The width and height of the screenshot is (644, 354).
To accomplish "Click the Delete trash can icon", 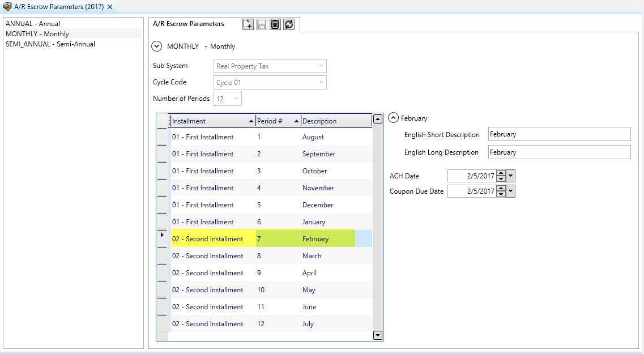I will click(275, 24).
